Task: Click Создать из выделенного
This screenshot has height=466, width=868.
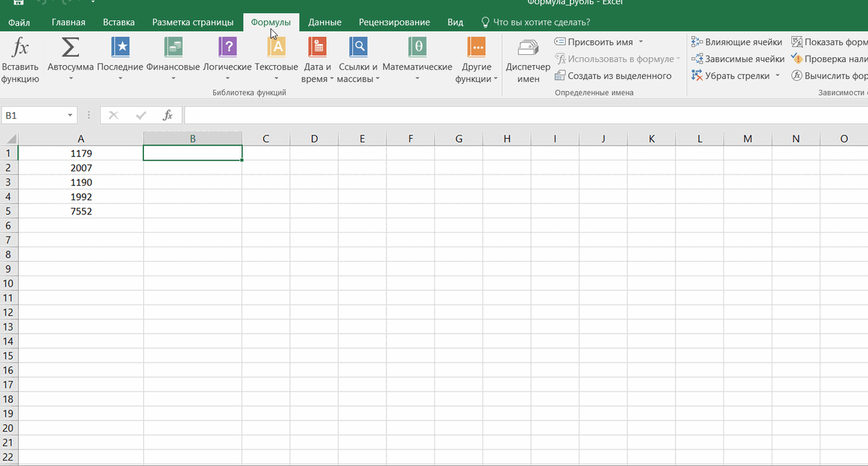Action: [613, 76]
